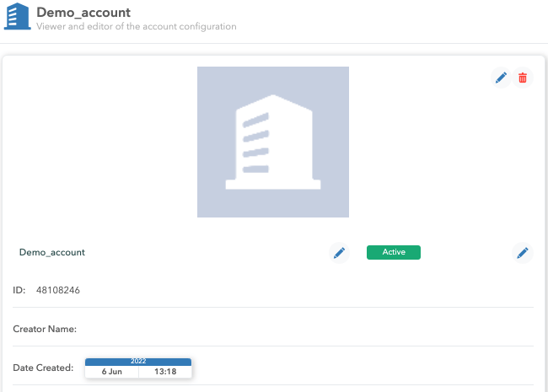Screen dimensions: 548x392
Task: Click the ID: field label
Action: 19,291
